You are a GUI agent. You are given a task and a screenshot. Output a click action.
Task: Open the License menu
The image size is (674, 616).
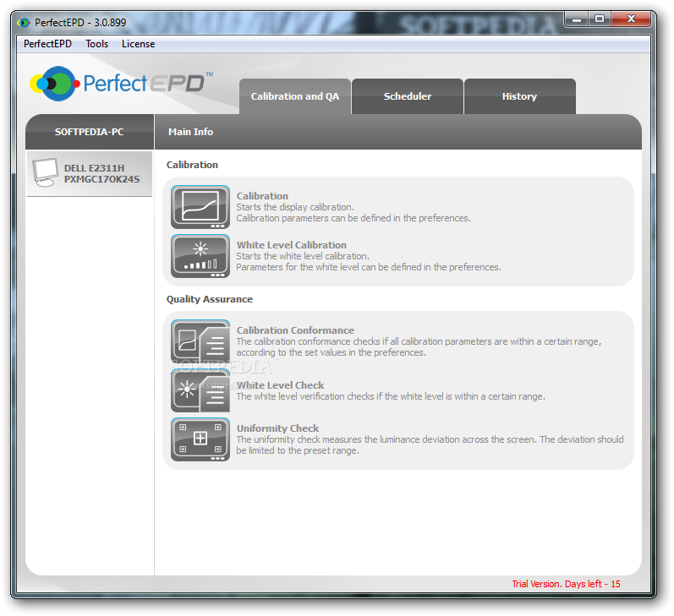tap(138, 44)
